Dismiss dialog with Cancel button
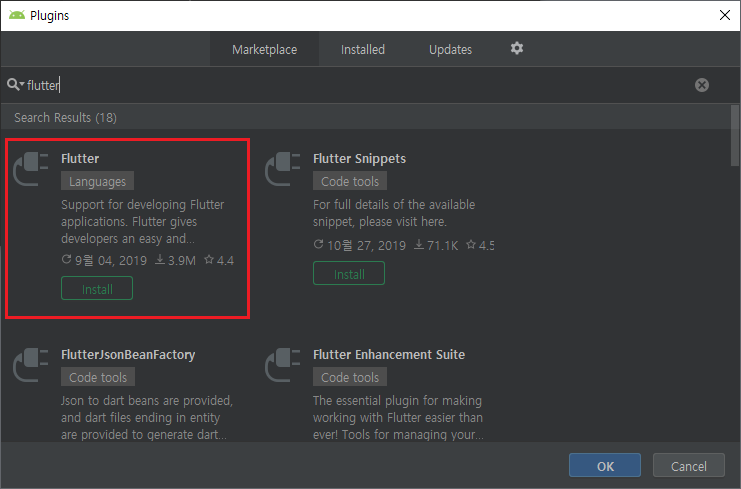 click(x=689, y=466)
